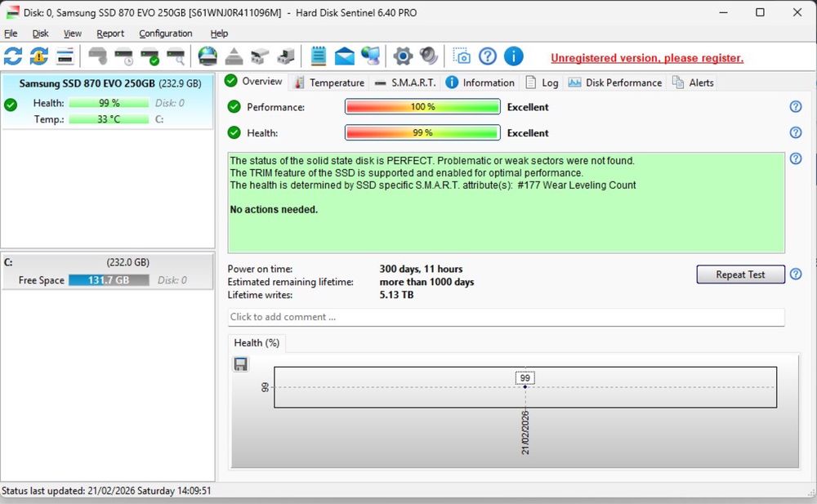Click the 21/02/2026 date label on graph
Viewport: 817px width, 504px height.
tap(525, 433)
